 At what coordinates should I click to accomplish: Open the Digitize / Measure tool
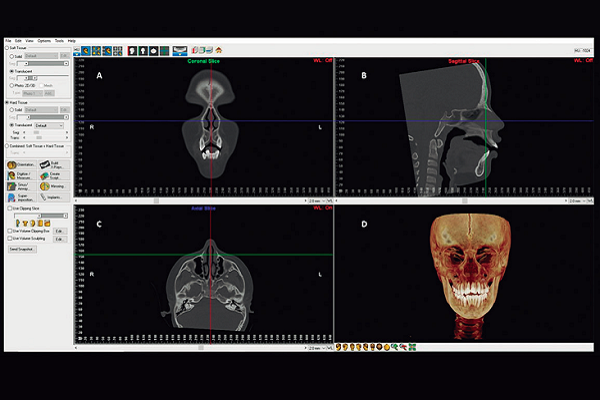(x=21, y=176)
